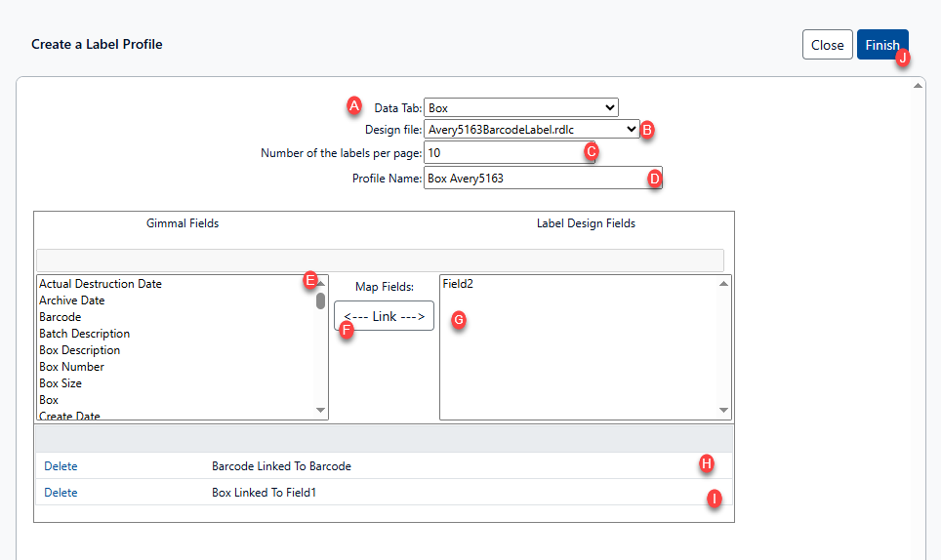This screenshot has height=560, width=941.
Task: Click the Close button
Action: 827,45
